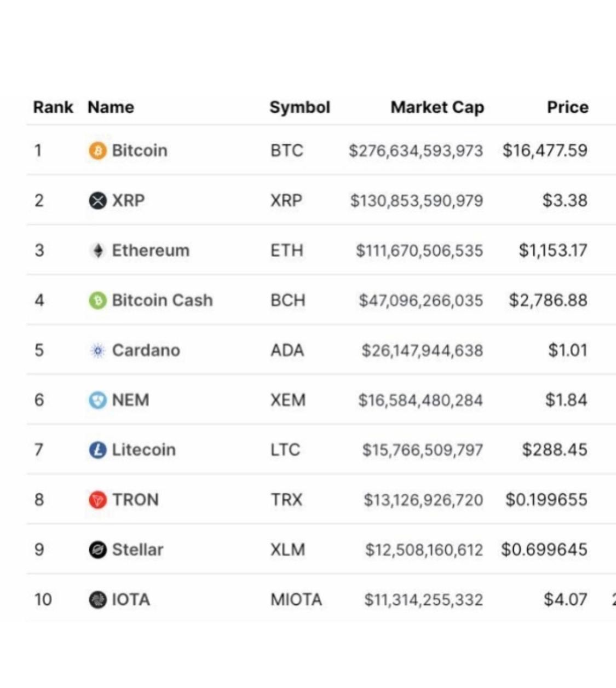Click the Stellar logo icon
Screen dimensions: 616x688
tap(97, 550)
